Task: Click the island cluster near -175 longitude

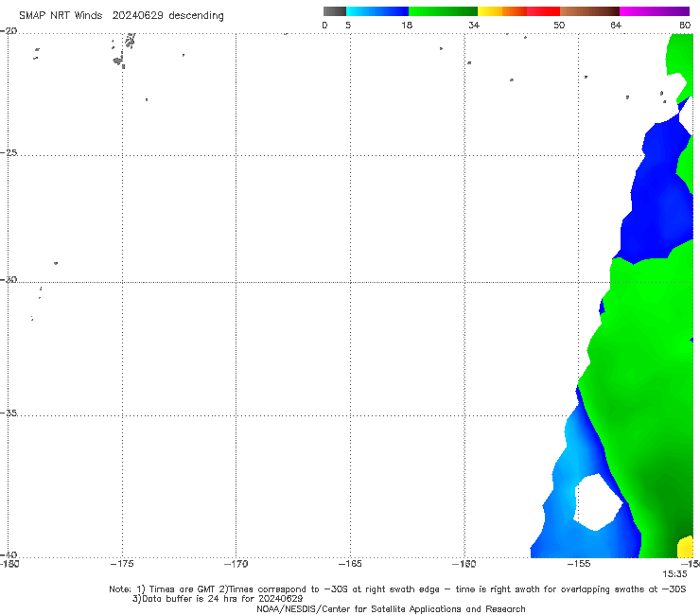Action: [x=123, y=50]
